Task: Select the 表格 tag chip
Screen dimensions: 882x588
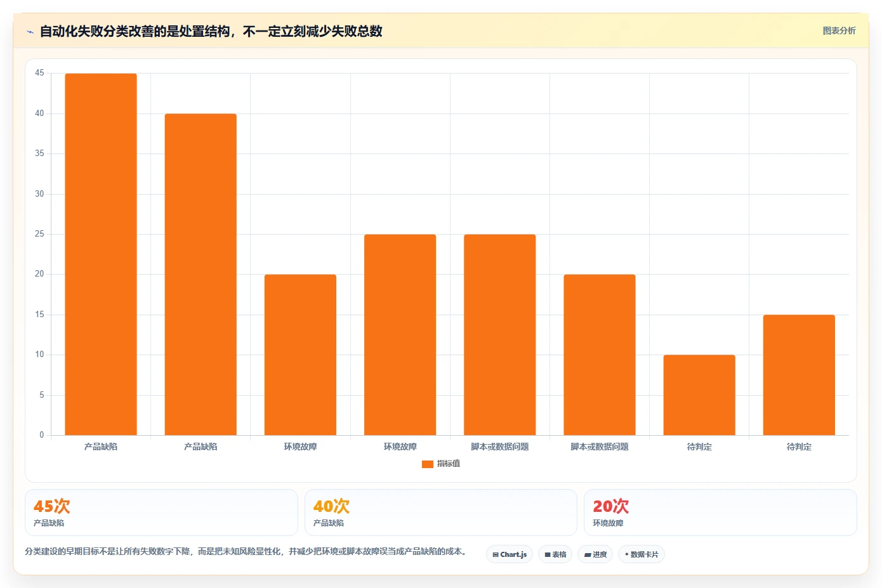Action: [555, 554]
